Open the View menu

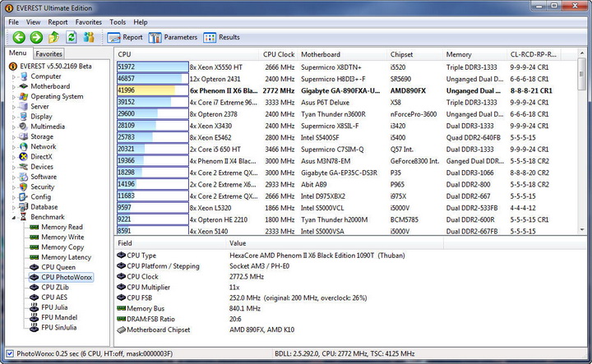click(33, 22)
